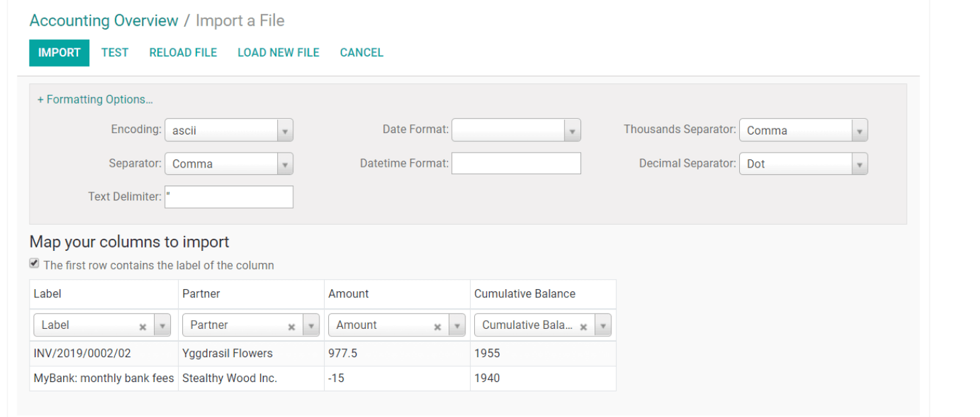Expand the Amount column field selector arrow
980x417 pixels.
(457, 326)
